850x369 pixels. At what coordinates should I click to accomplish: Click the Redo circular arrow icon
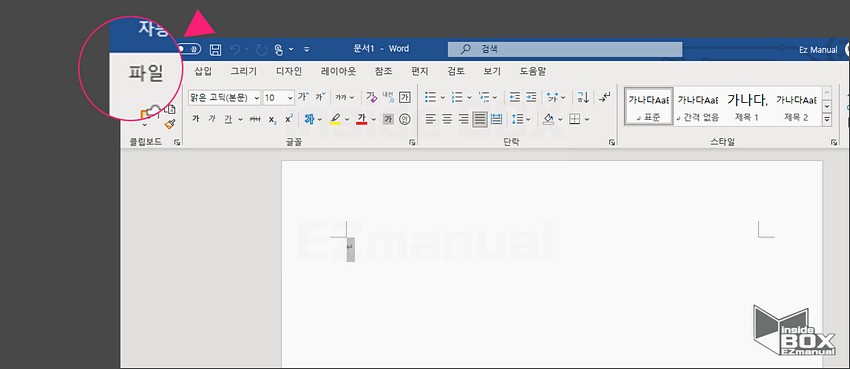tap(261, 50)
